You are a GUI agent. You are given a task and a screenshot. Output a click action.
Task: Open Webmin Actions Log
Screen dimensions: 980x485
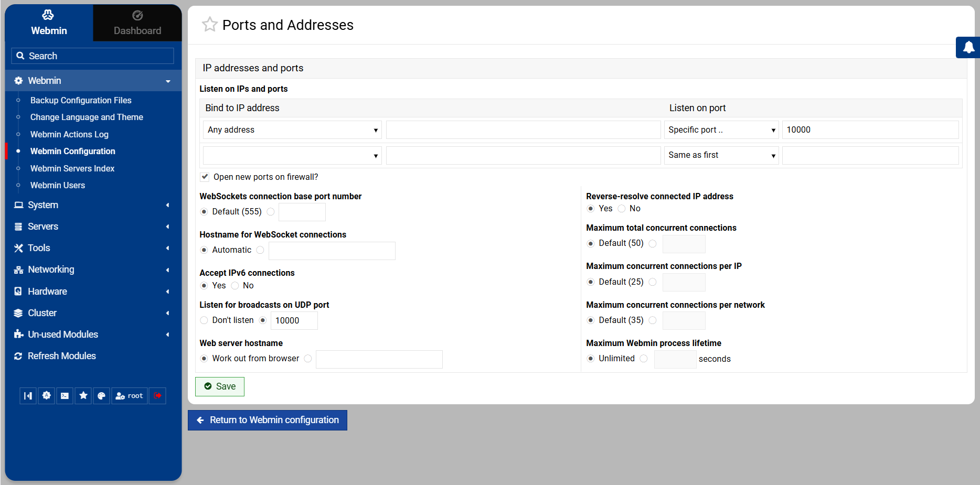[x=69, y=134]
